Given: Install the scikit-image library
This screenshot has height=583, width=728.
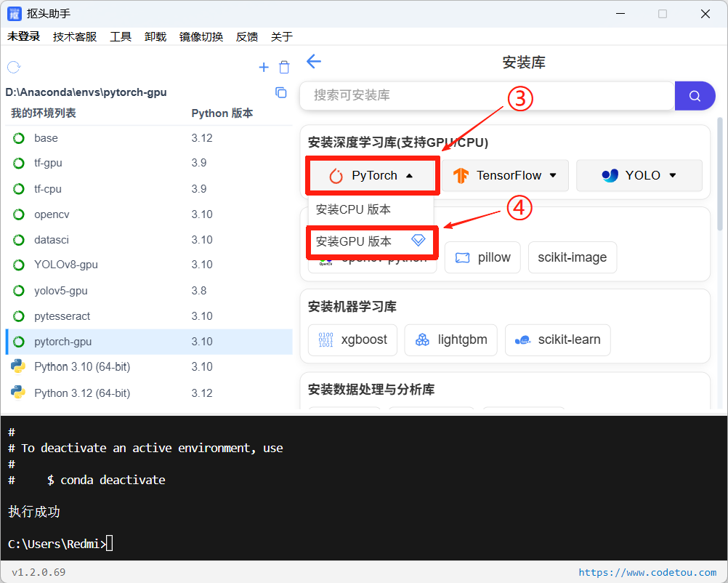Looking at the screenshot, I should [x=573, y=257].
